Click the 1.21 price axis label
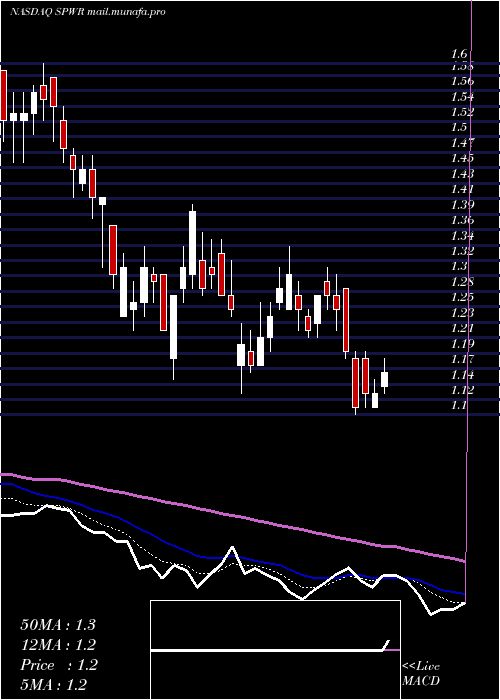 coord(462,328)
